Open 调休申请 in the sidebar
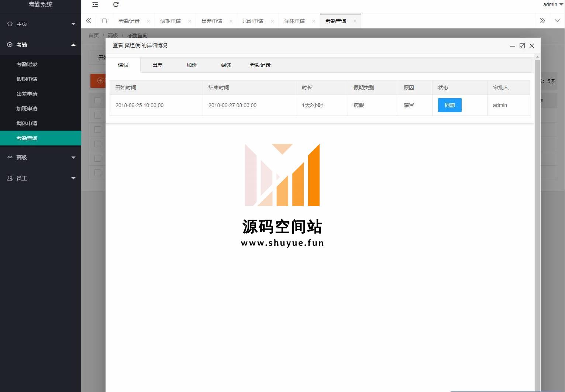 (41, 123)
